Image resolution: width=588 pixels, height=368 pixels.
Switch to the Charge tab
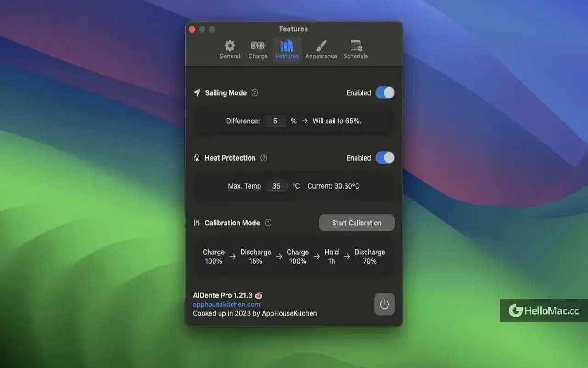point(258,50)
